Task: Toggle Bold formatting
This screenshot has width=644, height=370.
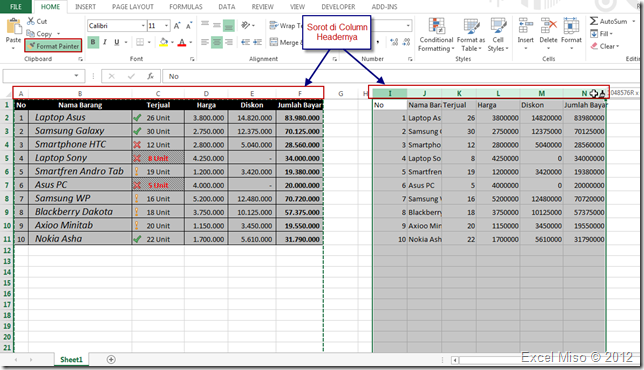Action: point(93,42)
